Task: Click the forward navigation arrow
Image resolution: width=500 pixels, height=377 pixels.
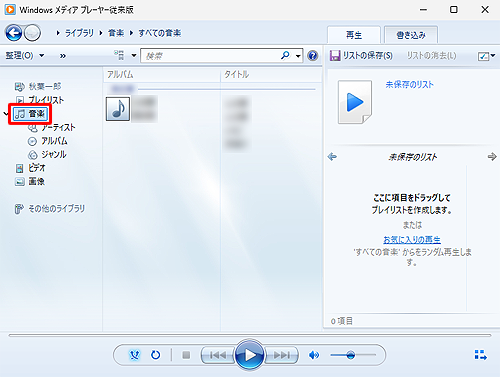Action: 33,33
